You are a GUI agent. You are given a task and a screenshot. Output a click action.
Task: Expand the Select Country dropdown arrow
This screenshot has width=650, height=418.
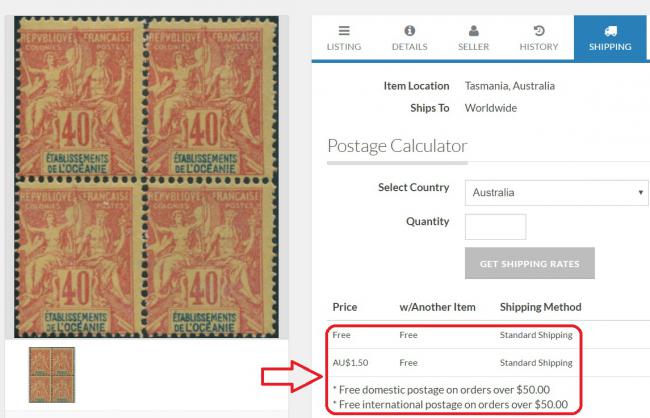(640, 192)
